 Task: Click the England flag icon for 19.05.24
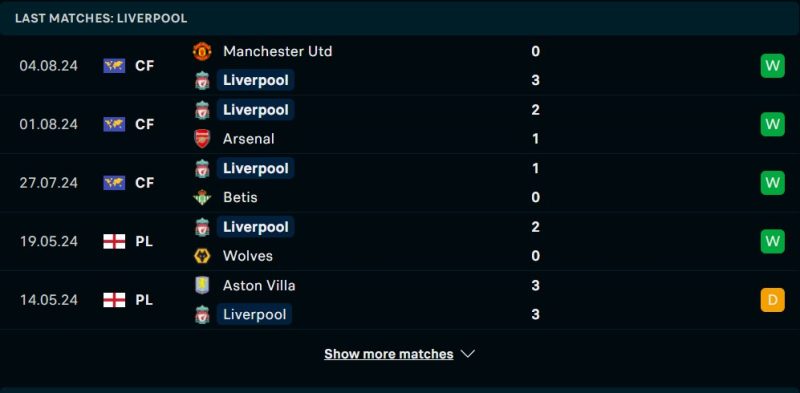pyautogui.click(x=114, y=241)
